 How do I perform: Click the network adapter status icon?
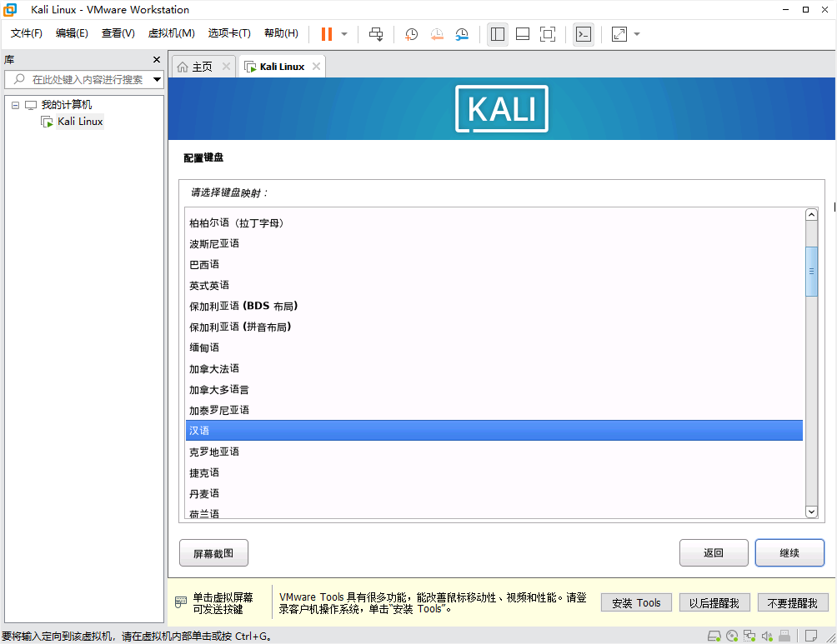[749, 636]
